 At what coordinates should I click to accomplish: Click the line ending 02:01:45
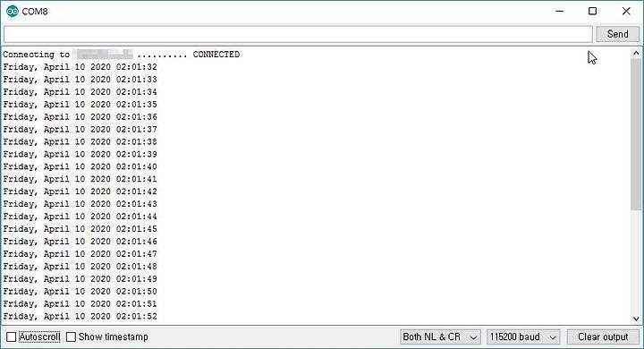pos(80,229)
